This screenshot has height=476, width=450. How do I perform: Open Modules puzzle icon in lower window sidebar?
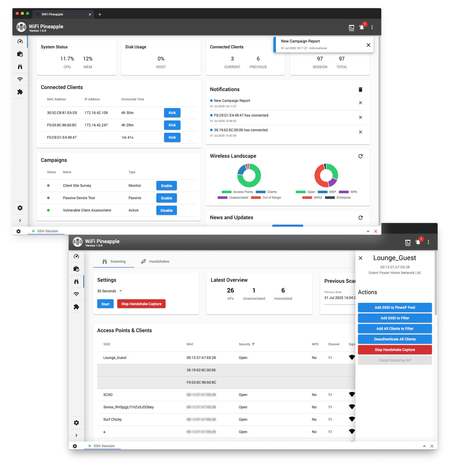(x=76, y=307)
